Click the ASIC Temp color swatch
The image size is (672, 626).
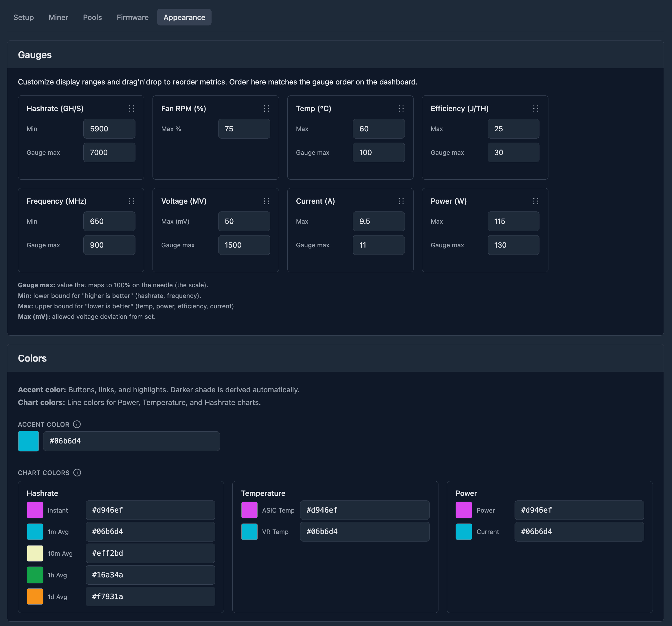coord(249,510)
